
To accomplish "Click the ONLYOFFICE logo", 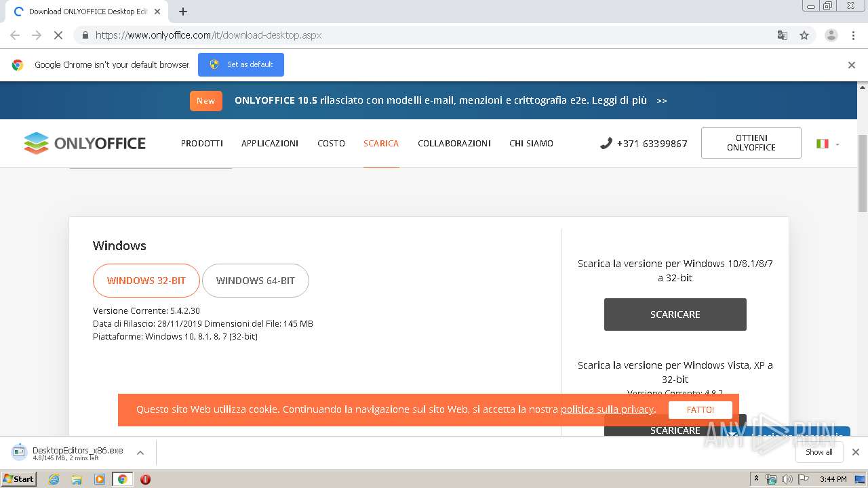I will pyautogui.click(x=85, y=143).
